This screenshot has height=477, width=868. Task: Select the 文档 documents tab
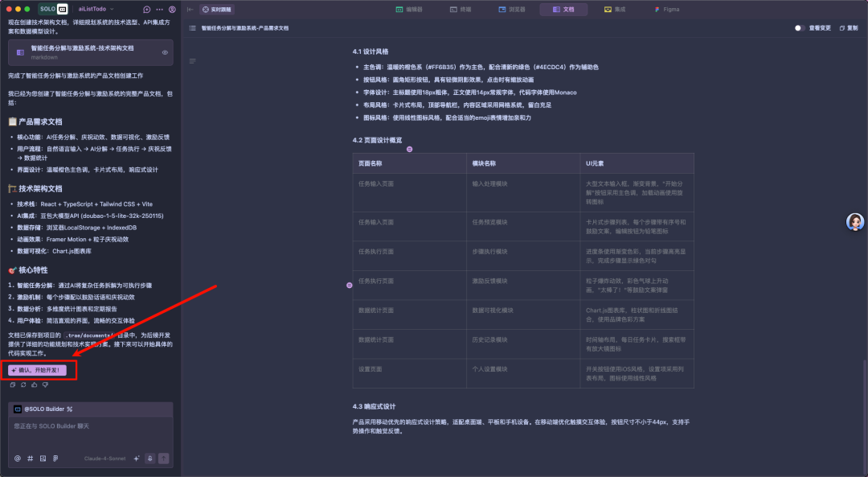(563, 10)
